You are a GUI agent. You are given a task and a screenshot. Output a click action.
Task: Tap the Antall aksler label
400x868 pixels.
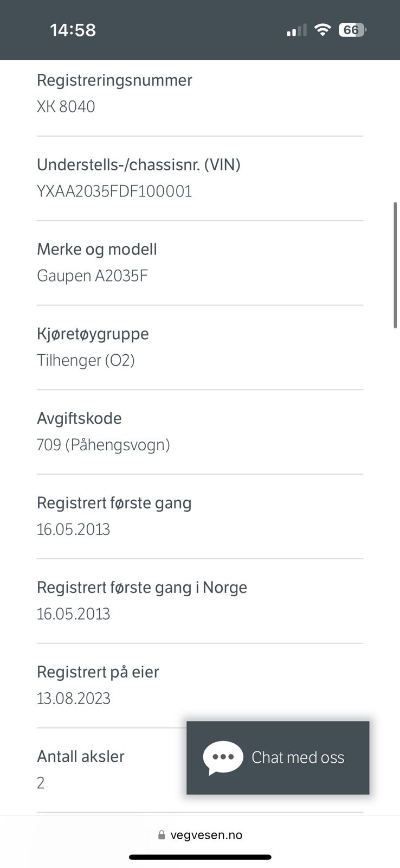[81, 756]
